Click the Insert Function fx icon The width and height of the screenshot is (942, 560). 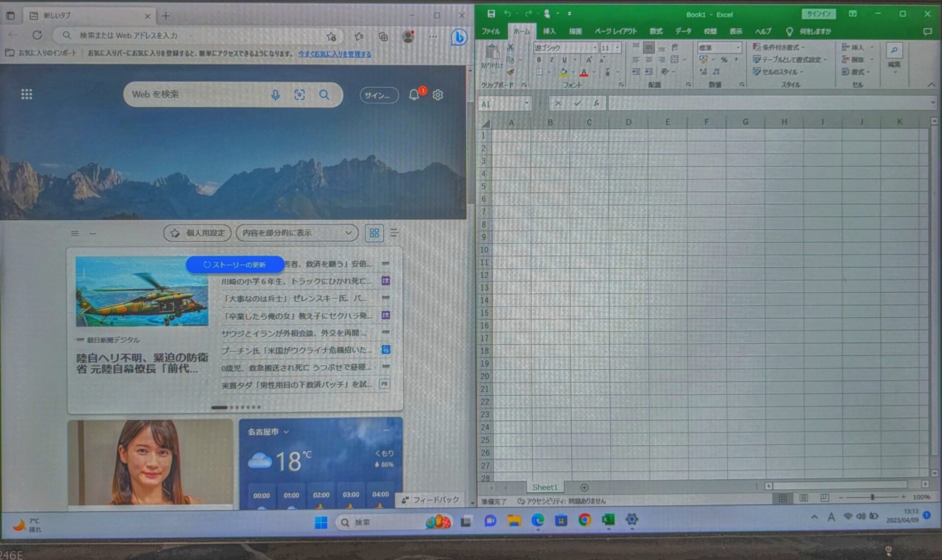tap(596, 103)
